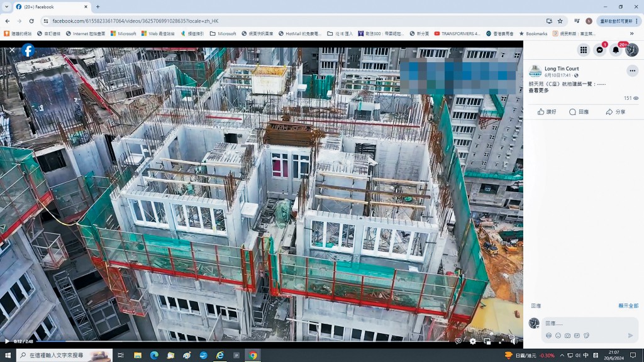Image resolution: width=644 pixels, height=362 pixels.
Task: Toggle fullscreen mode for the video
Action: click(x=501, y=341)
